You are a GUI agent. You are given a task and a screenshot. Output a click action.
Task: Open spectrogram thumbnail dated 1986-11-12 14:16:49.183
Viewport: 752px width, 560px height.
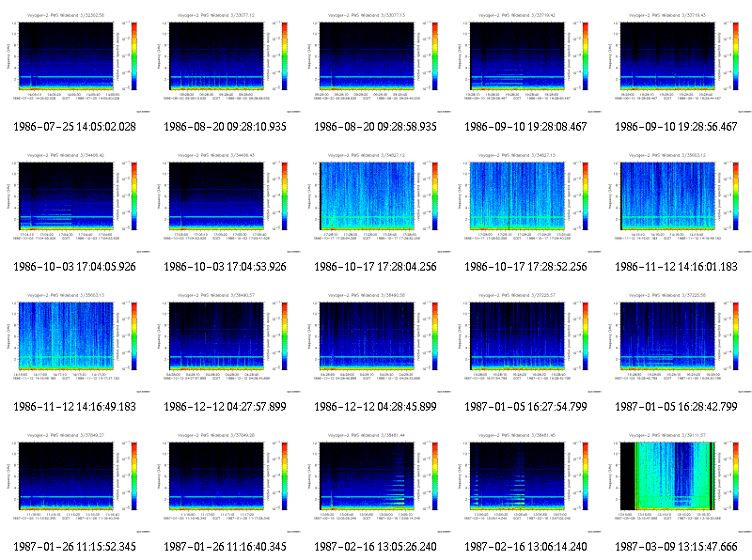75,342
